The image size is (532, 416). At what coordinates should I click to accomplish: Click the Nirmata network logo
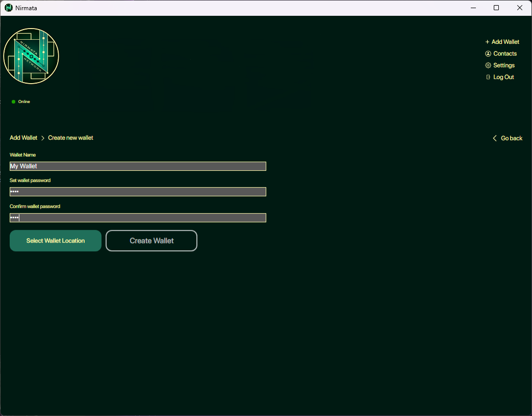(x=31, y=56)
